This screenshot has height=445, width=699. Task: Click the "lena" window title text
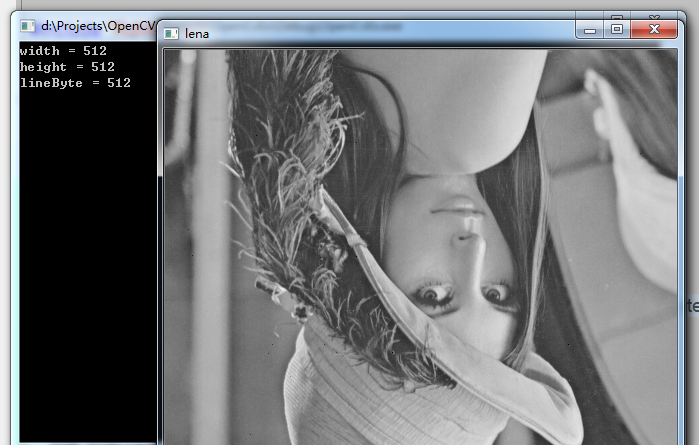tap(197, 34)
